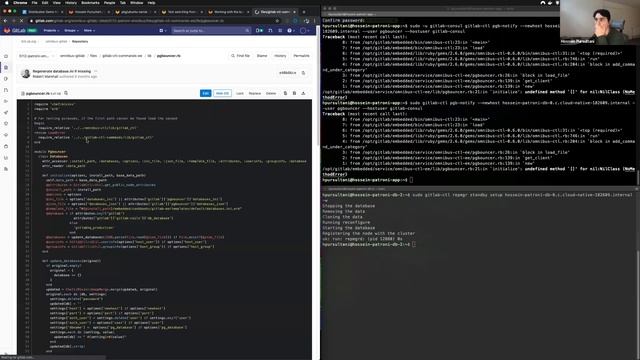Go back in Chrome browser
This screenshot has height=360, width=640.
click(6, 21)
